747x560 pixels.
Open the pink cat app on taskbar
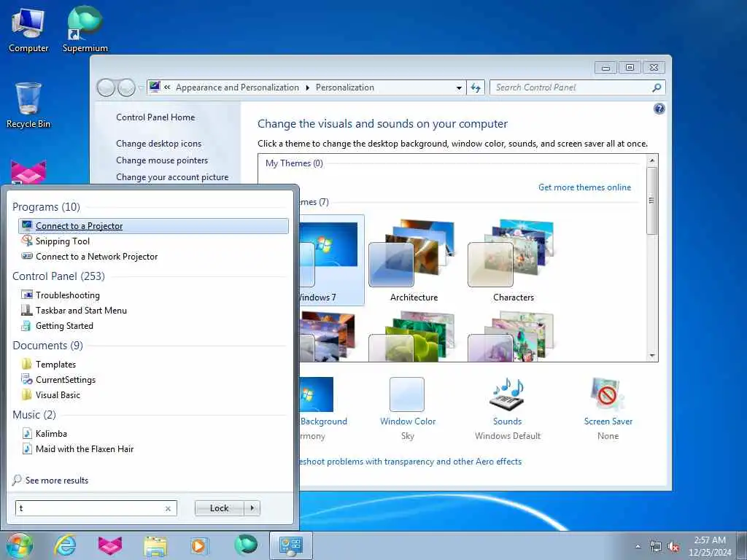point(110,545)
